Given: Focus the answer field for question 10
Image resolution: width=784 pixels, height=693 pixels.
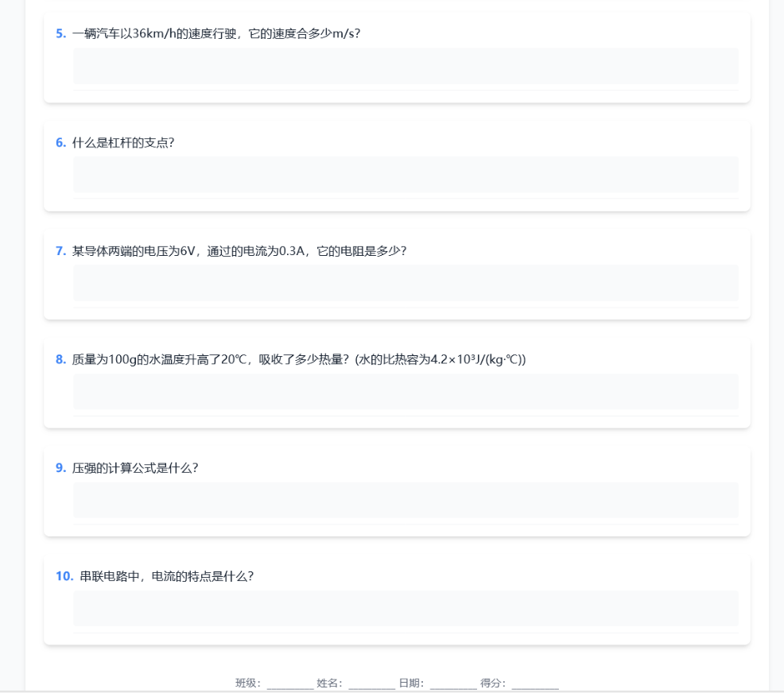Looking at the screenshot, I should point(406,608).
